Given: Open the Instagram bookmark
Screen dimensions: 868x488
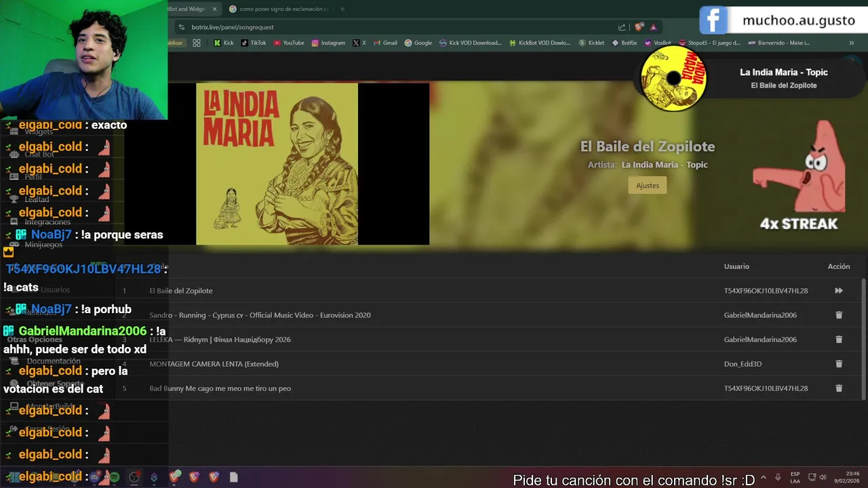Looking at the screenshot, I should click(x=328, y=43).
